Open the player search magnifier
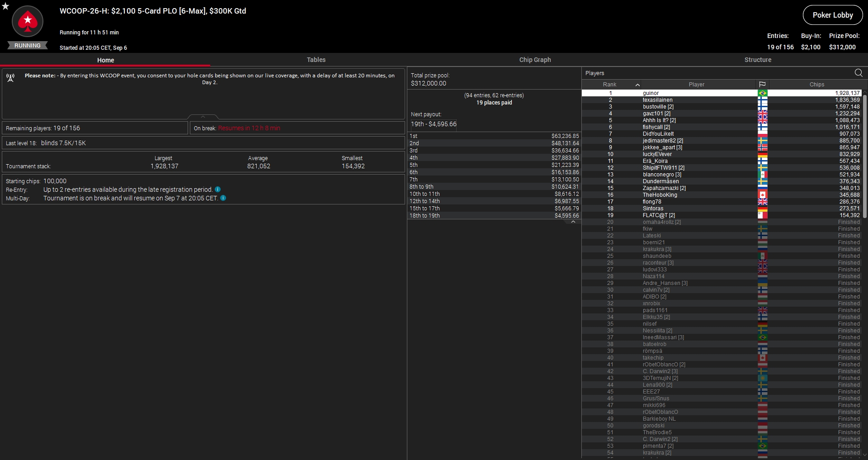868x460 pixels. point(859,73)
